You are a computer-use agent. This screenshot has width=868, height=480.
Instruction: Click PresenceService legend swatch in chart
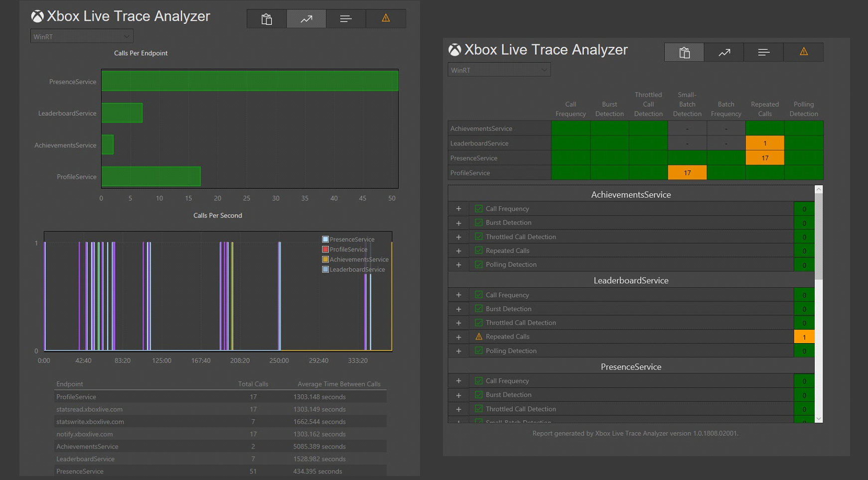click(325, 240)
